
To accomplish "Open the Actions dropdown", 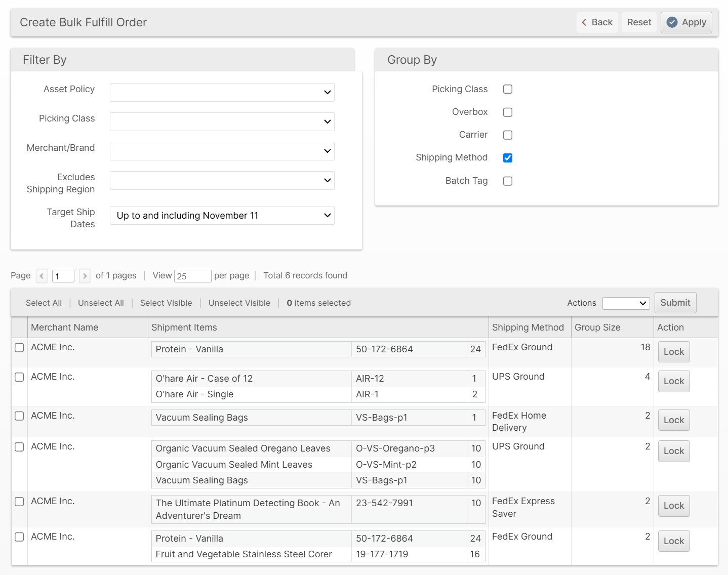I will pyautogui.click(x=626, y=303).
